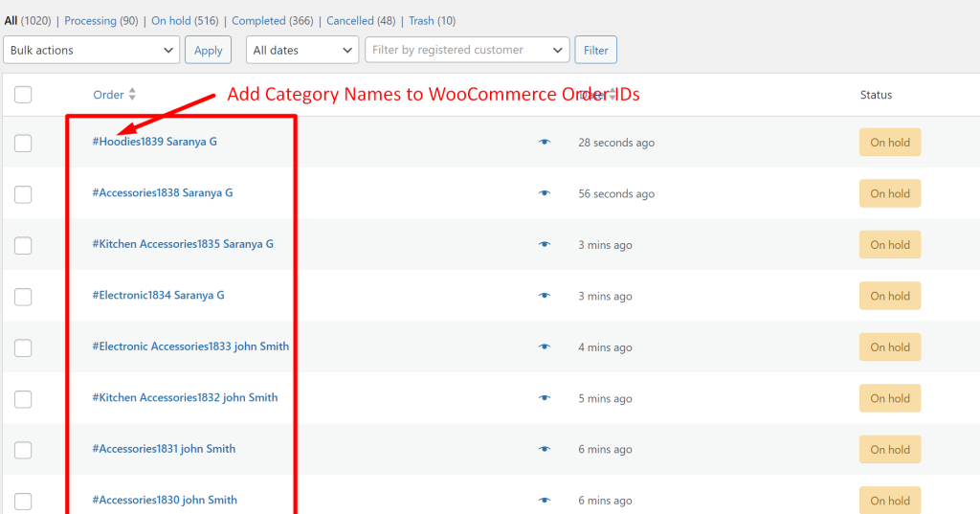Click On hold badge for Accessories1838
The width and height of the screenshot is (980, 514).
tap(890, 194)
